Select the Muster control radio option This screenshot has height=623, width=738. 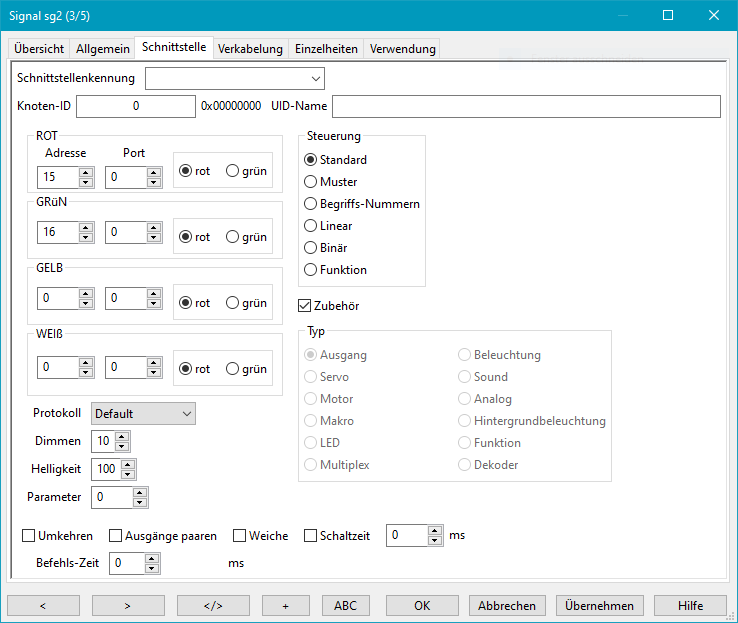[x=312, y=182]
